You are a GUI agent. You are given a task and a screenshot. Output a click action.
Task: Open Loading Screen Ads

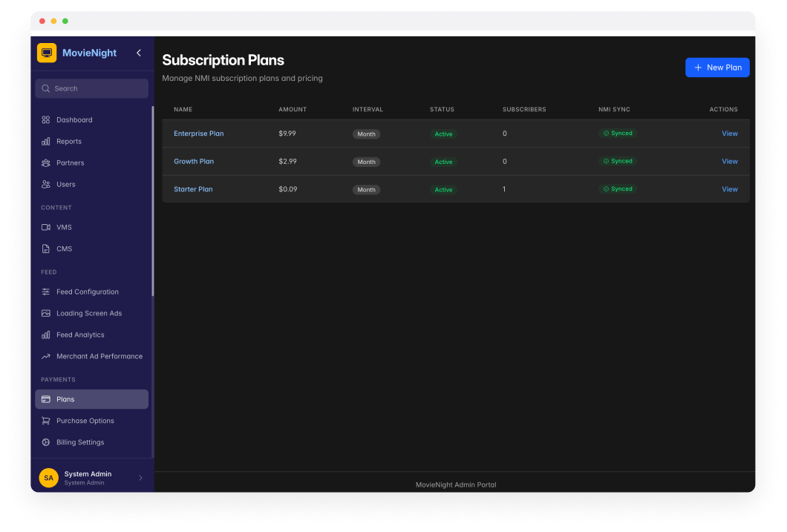(x=92, y=313)
